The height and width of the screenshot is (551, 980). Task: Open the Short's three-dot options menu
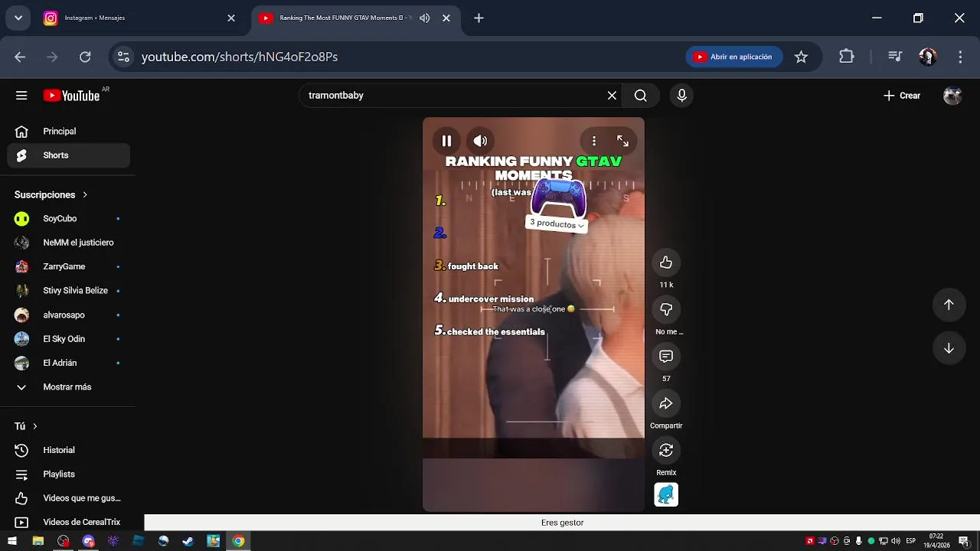click(x=594, y=141)
